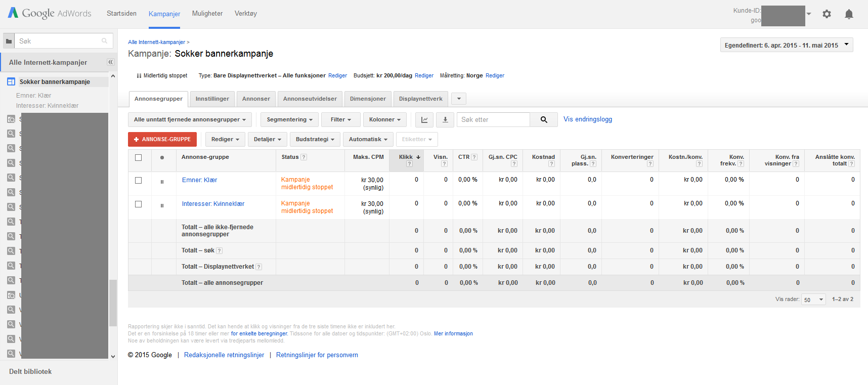Show the chart graph toggle icon
The width and height of the screenshot is (868, 385).
tap(424, 119)
